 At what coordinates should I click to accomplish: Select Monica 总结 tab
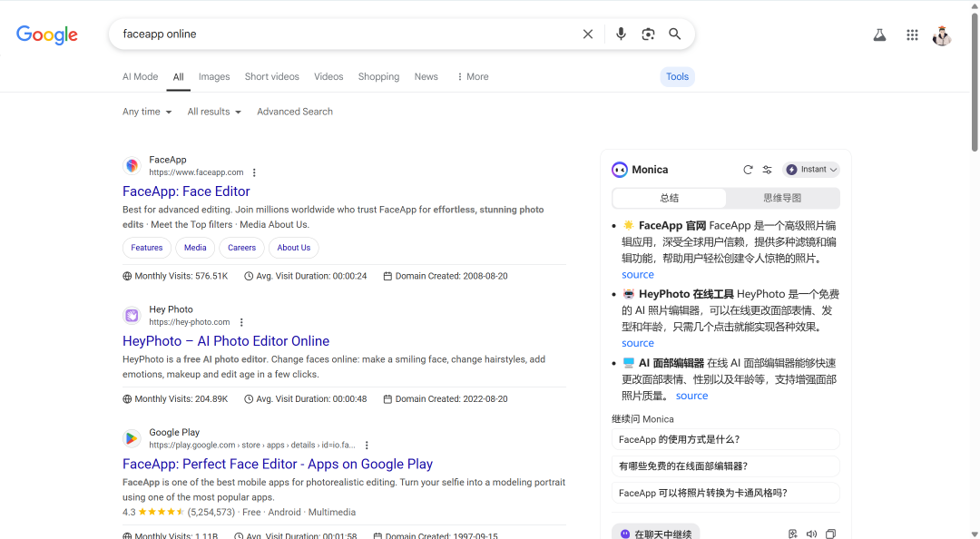670,198
